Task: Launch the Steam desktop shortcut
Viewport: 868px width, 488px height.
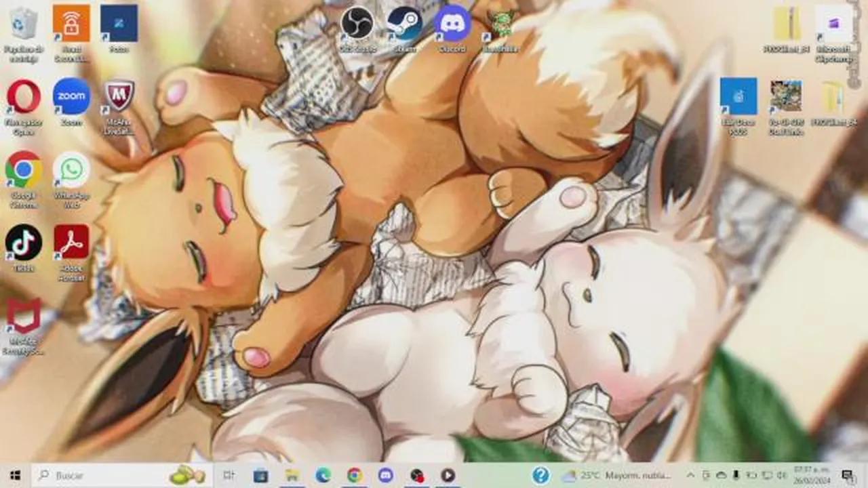Action: (x=405, y=29)
